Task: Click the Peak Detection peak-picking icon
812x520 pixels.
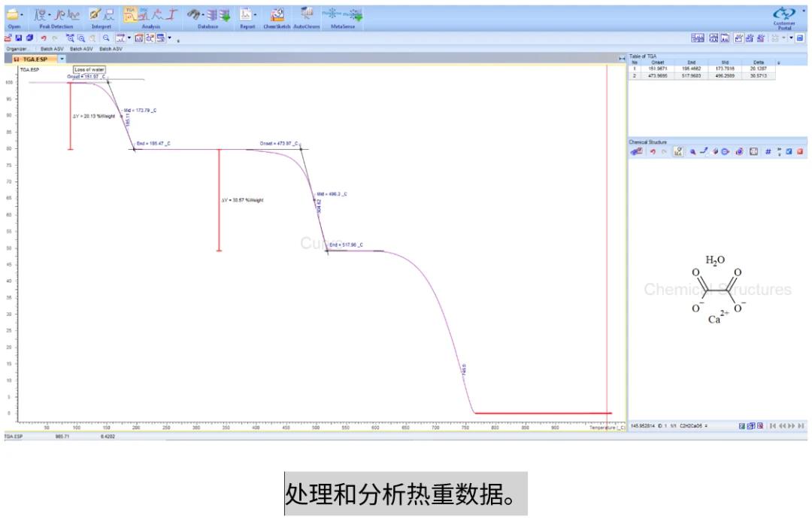Action: point(39,15)
